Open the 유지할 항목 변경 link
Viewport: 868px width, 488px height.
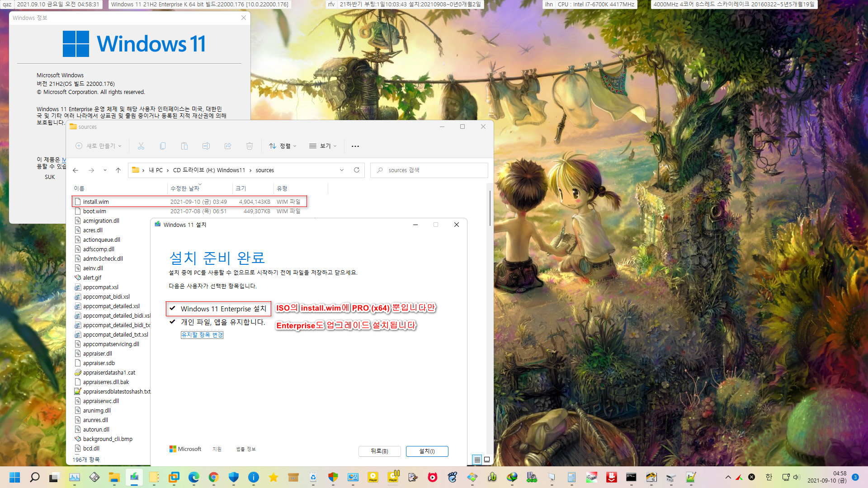pos(202,335)
